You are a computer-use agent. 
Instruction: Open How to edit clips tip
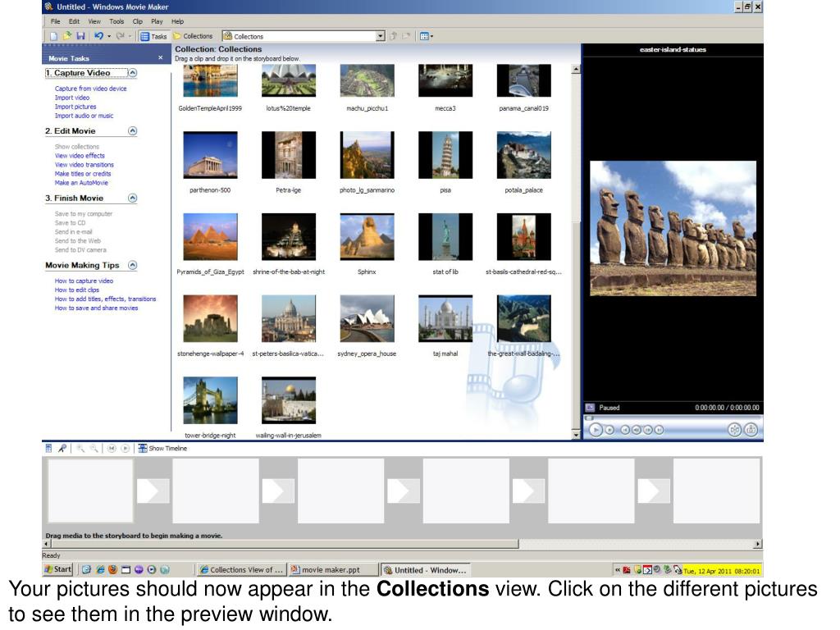(76, 290)
